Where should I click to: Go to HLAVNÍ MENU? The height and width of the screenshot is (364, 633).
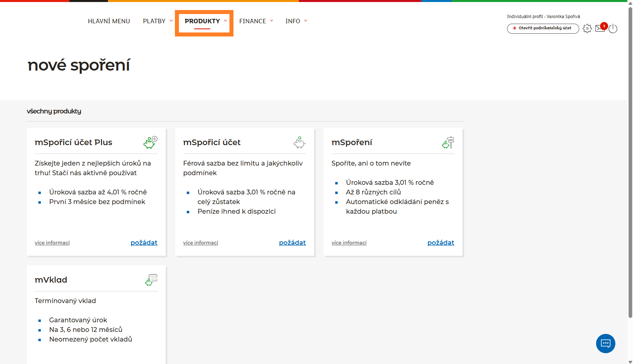tap(109, 21)
